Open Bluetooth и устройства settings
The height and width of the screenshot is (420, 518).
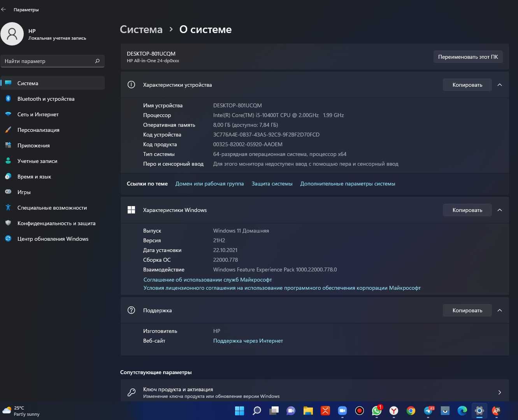pos(53,99)
